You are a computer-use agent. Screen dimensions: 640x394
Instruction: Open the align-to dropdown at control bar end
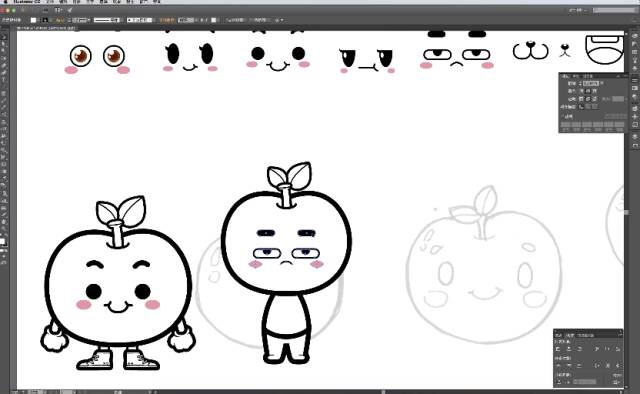tap(279, 20)
